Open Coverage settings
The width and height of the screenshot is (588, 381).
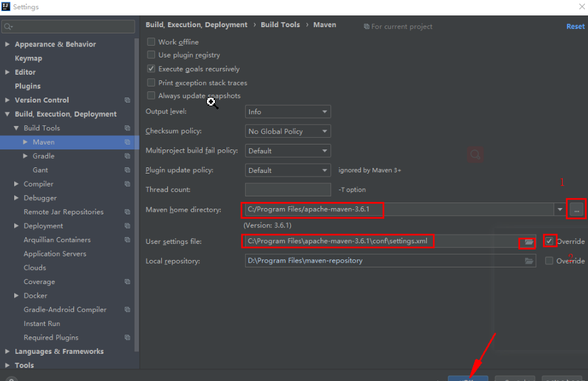40,282
